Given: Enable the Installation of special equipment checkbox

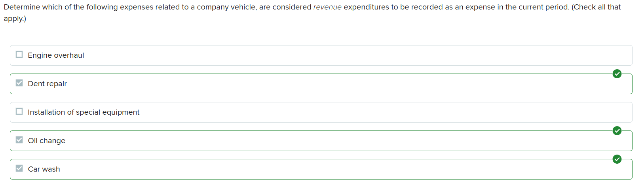Looking at the screenshot, I should pos(19,112).
